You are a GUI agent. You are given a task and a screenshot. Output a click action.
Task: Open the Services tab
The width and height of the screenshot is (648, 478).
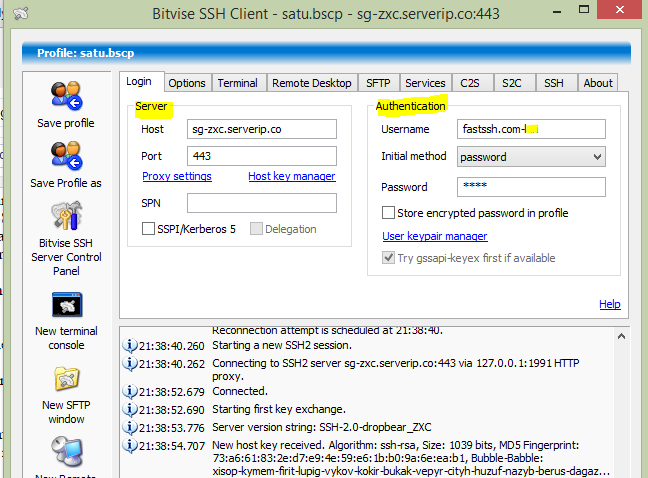point(426,83)
